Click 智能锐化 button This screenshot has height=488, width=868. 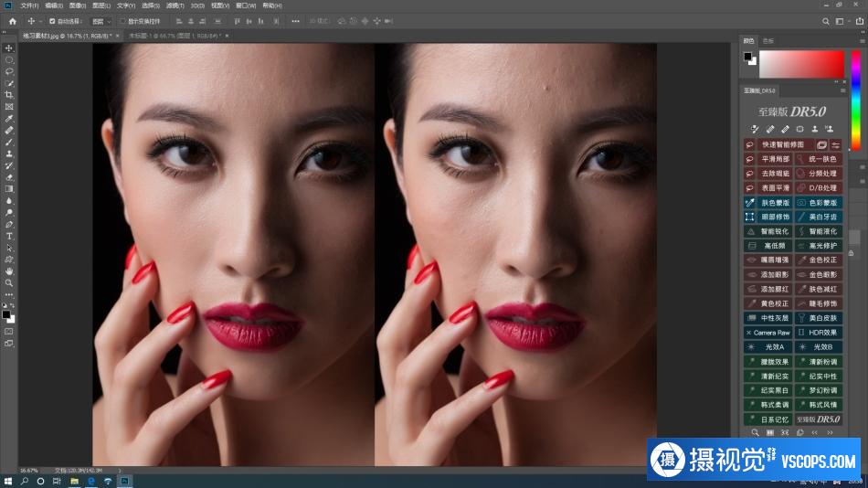768,231
